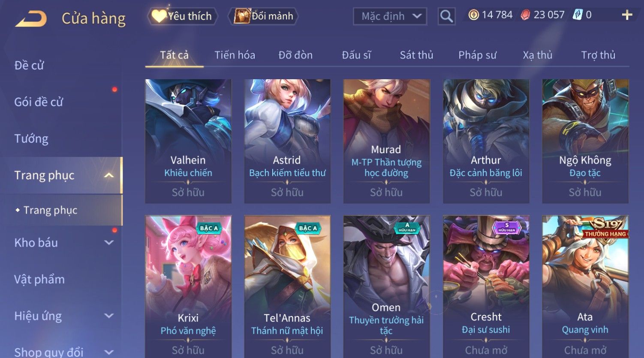Click the golden back arrow icon

tap(31, 19)
